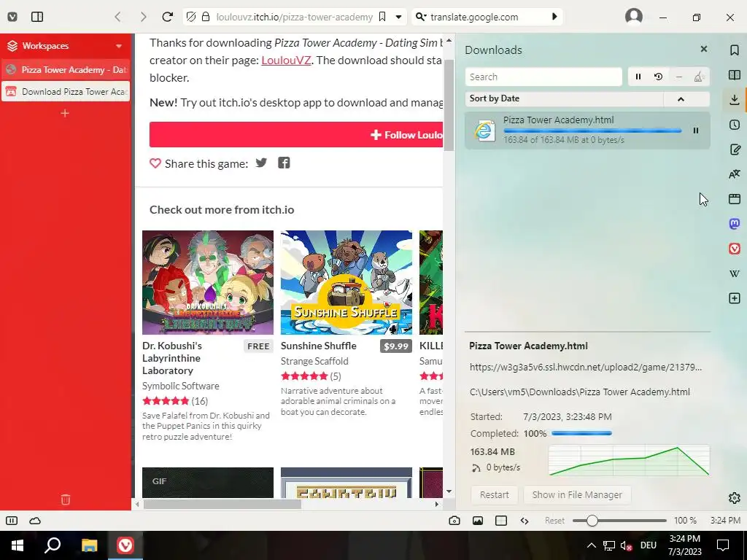Click the Follow LoulouVZ button
This screenshot has height=560, width=747.
pos(296,135)
